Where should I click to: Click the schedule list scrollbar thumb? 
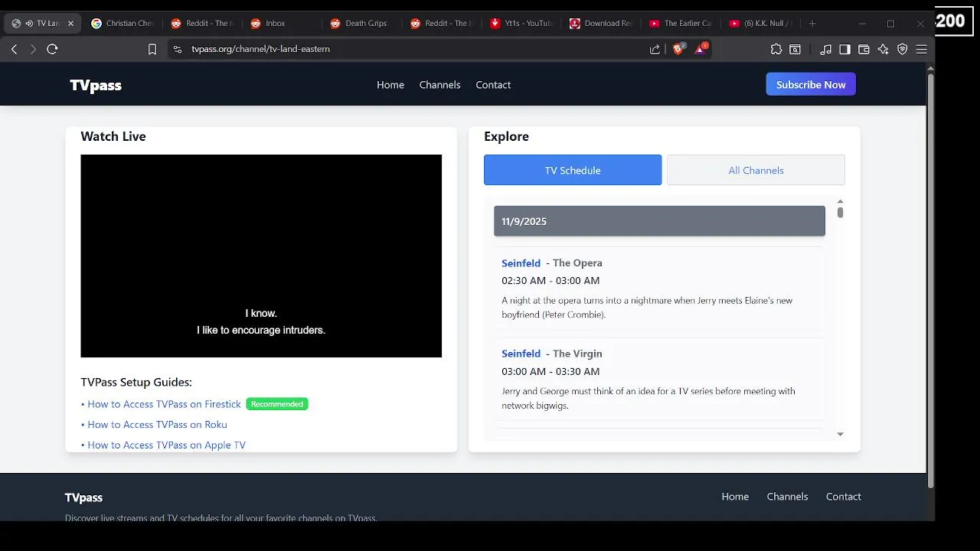click(840, 212)
